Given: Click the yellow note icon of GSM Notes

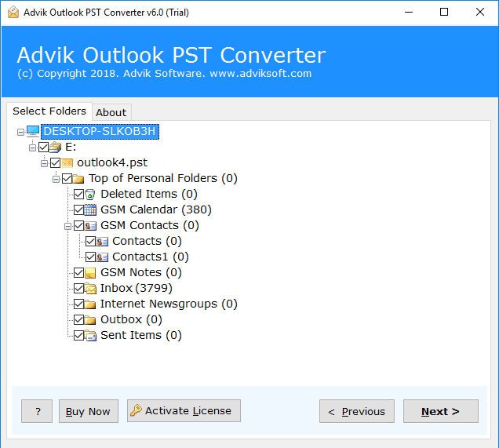Looking at the screenshot, I should (90, 273).
